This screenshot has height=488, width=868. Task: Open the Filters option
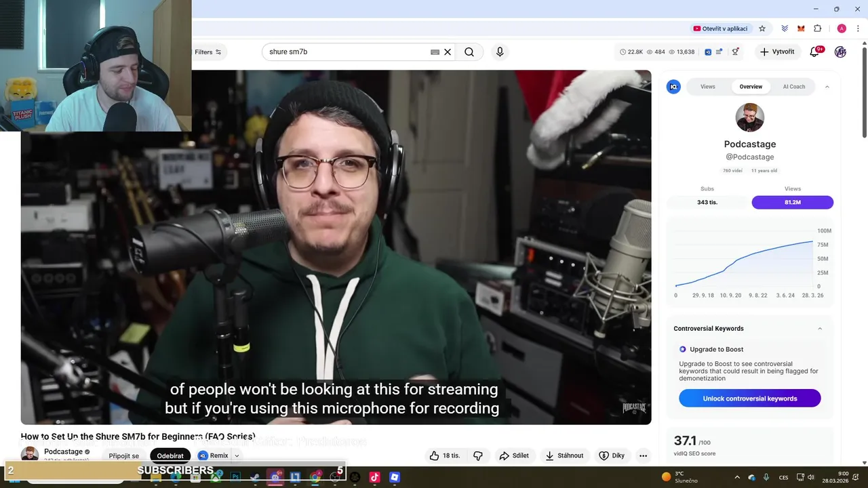[208, 52]
